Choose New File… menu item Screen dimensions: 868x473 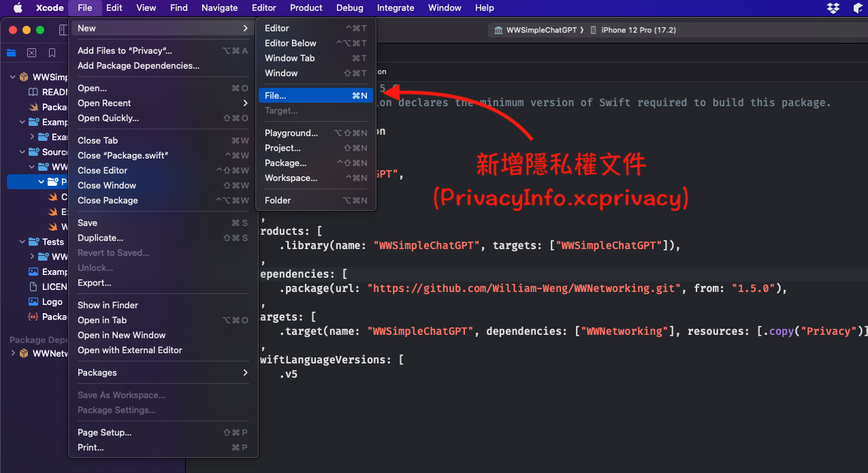click(x=316, y=95)
